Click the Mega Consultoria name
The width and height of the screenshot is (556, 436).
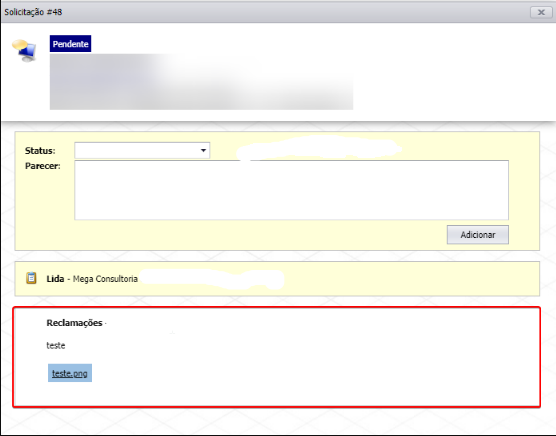pos(105,279)
